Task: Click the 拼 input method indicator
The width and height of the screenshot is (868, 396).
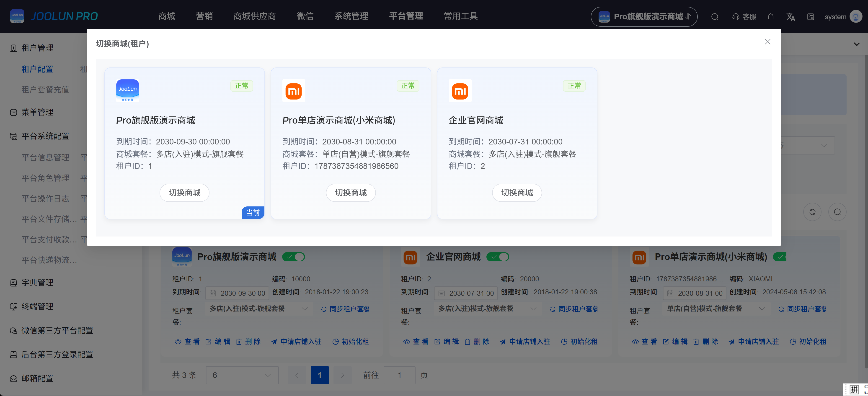Action: 854,390
